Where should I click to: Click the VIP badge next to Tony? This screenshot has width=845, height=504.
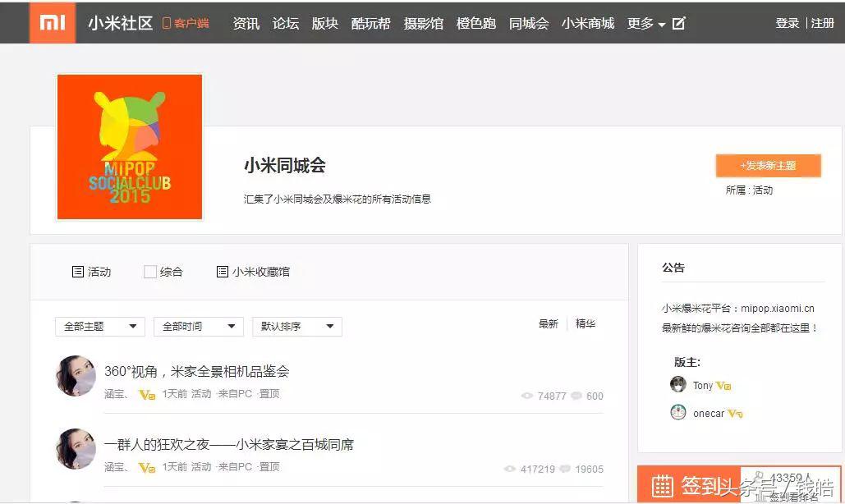click(723, 386)
